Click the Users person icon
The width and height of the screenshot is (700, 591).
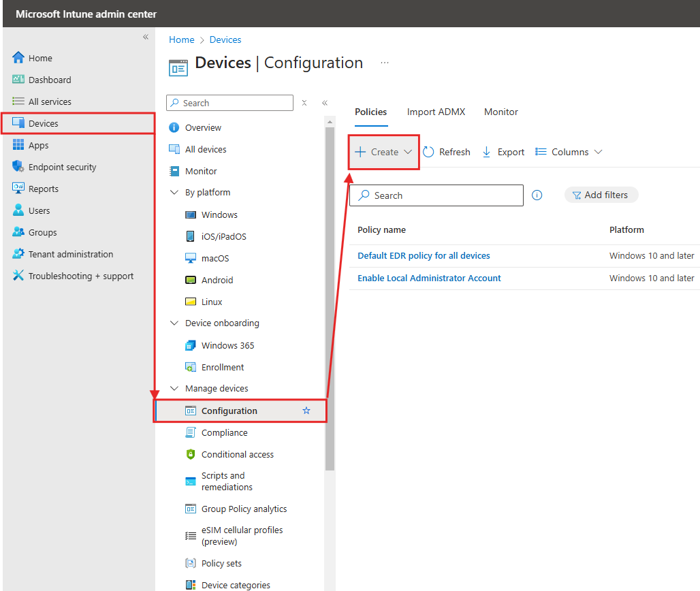pos(18,210)
